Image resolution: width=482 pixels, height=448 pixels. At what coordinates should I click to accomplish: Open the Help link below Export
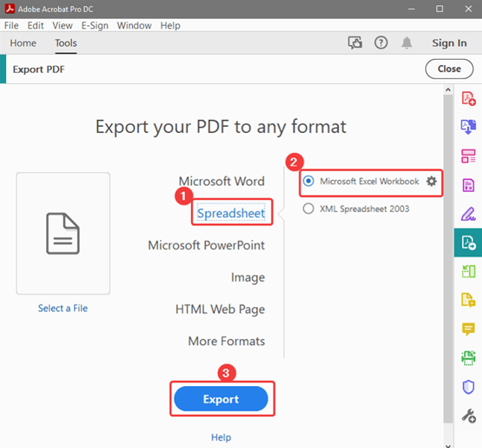click(x=221, y=438)
